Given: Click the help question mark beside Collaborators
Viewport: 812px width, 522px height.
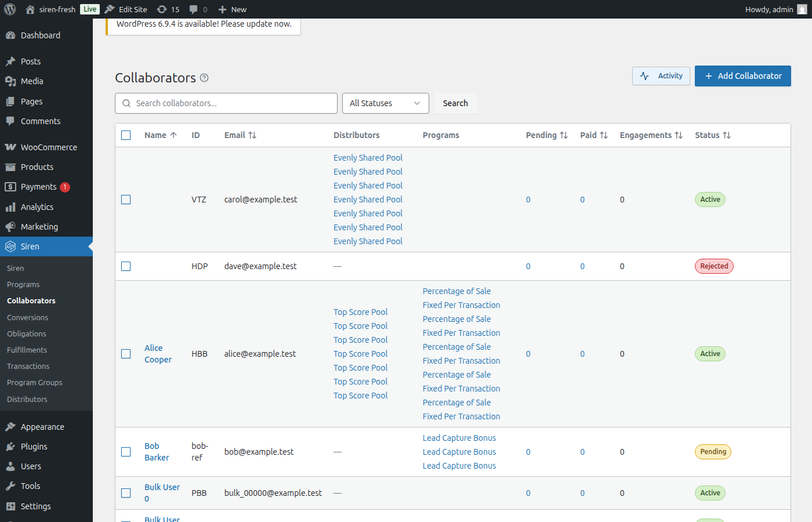Looking at the screenshot, I should pyautogui.click(x=204, y=78).
